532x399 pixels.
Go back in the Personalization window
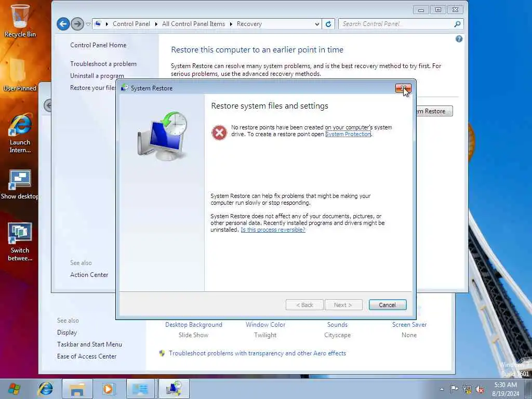click(48, 105)
